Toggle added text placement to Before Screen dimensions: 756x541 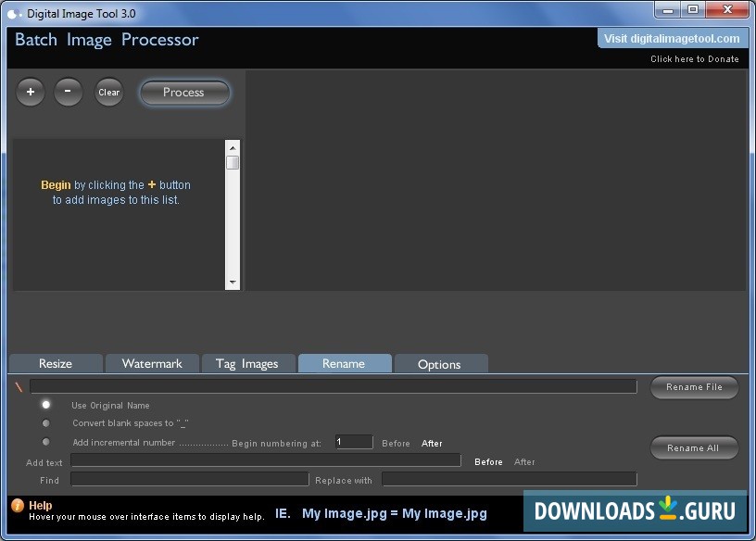(x=488, y=461)
